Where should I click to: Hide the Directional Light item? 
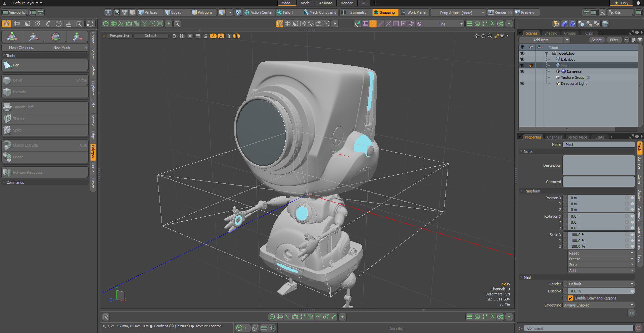click(522, 84)
